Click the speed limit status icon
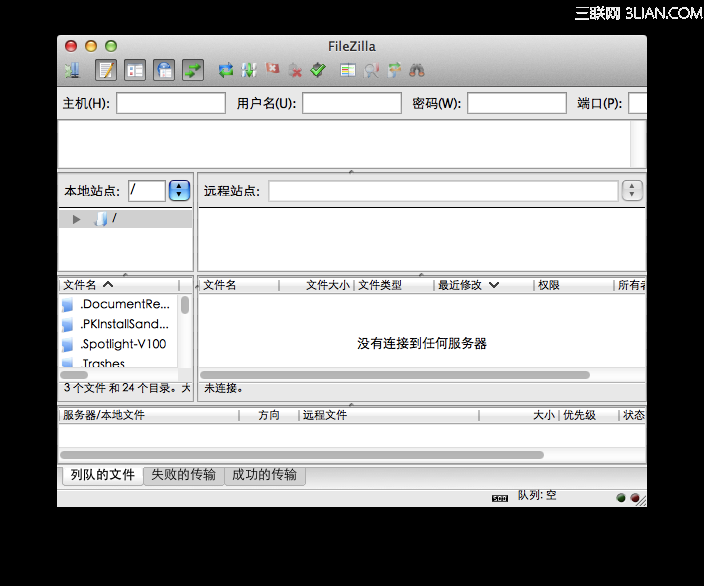 [500, 498]
